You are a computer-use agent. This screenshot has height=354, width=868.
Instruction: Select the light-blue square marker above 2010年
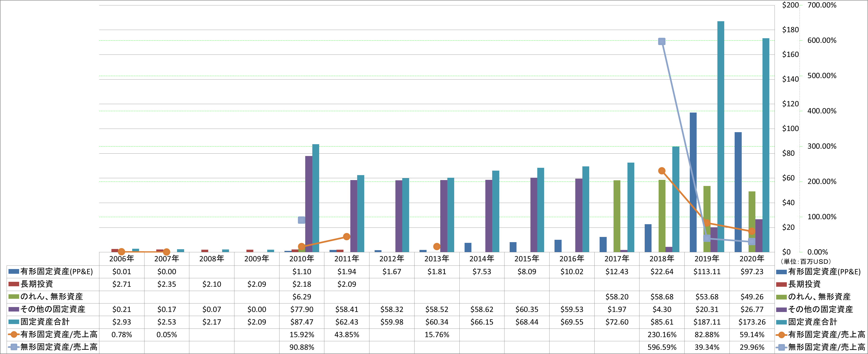302,220
